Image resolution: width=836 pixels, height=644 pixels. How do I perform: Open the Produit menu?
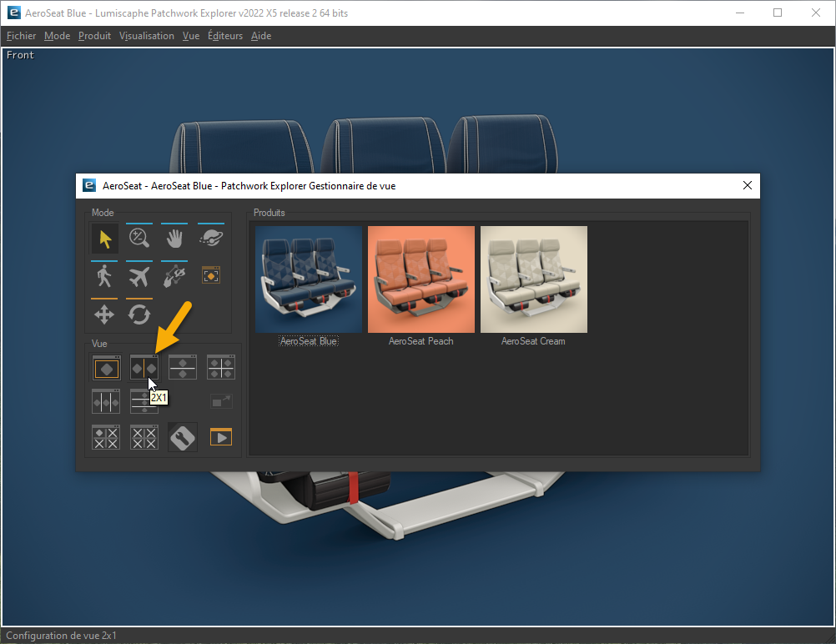94,36
